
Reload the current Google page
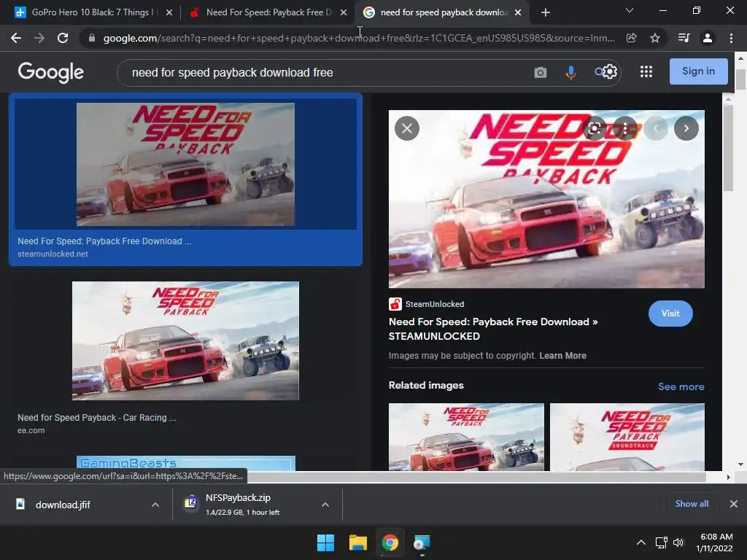pyautogui.click(x=63, y=38)
